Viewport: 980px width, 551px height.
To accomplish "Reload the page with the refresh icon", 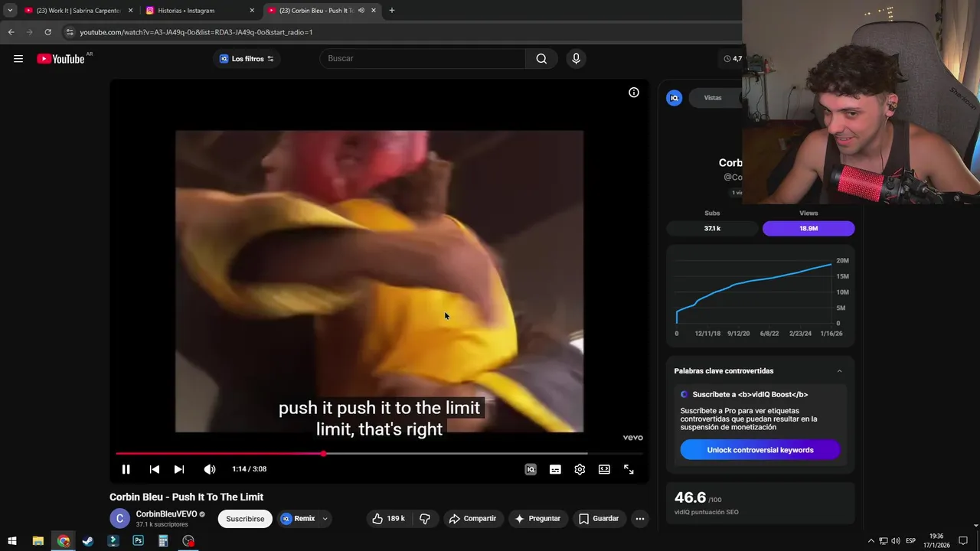I will pyautogui.click(x=47, y=32).
